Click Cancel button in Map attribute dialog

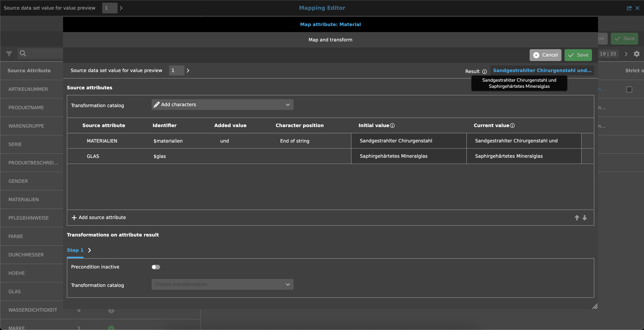(x=545, y=55)
